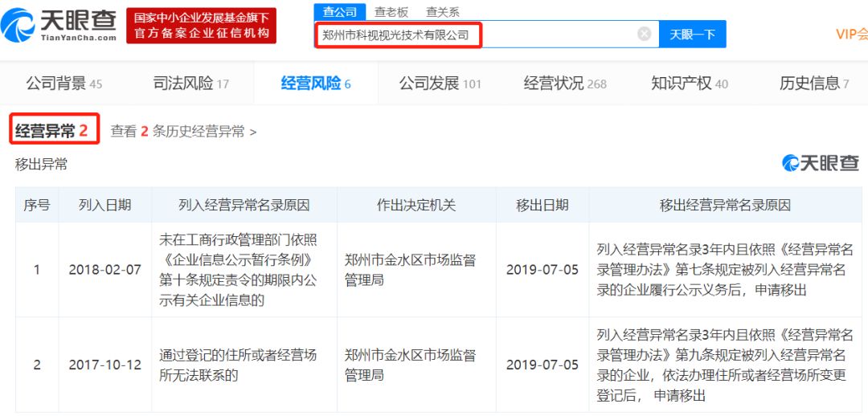Open the VIP会员 link
Image resolution: width=868 pixels, height=416 pixels.
pyautogui.click(x=851, y=35)
